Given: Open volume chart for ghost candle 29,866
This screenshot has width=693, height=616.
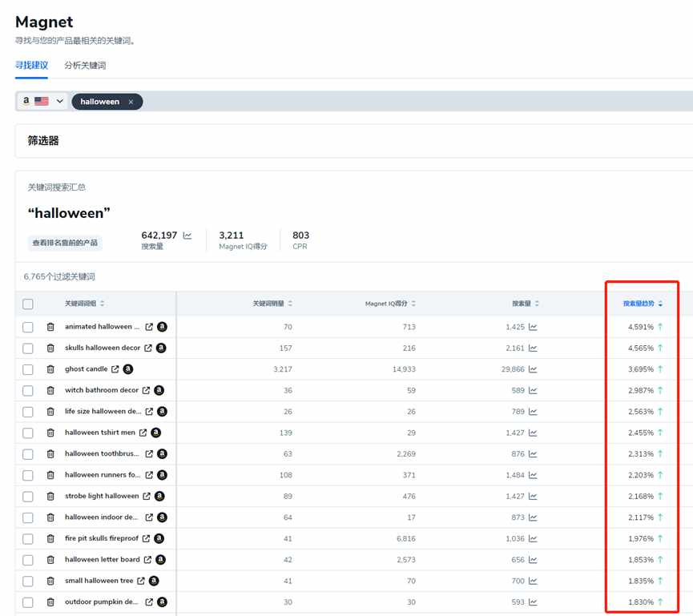Looking at the screenshot, I should pyautogui.click(x=533, y=369).
